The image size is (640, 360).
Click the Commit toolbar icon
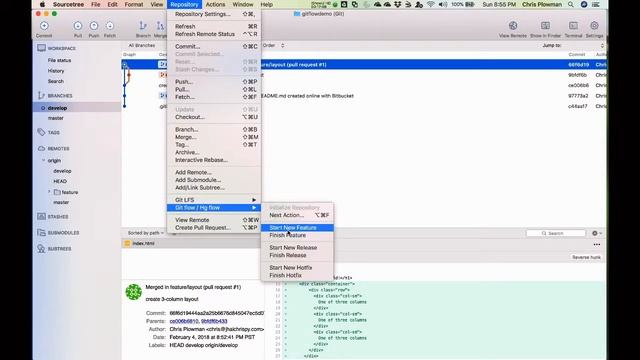[44, 26]
